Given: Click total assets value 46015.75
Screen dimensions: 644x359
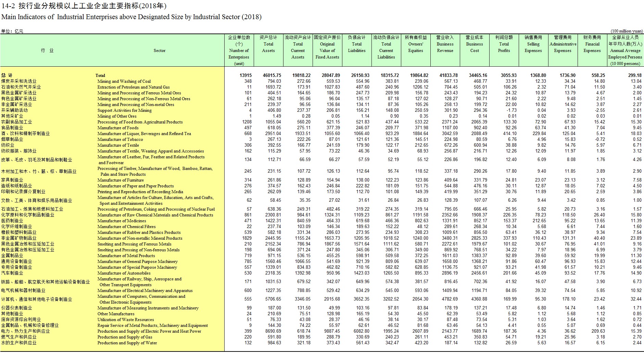Looking at the screenshot, I should click(x=272, y=76).
